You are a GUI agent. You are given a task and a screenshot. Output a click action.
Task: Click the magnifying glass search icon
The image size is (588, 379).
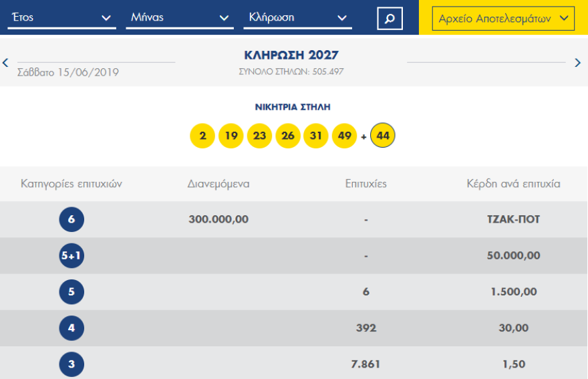point(390,18)
